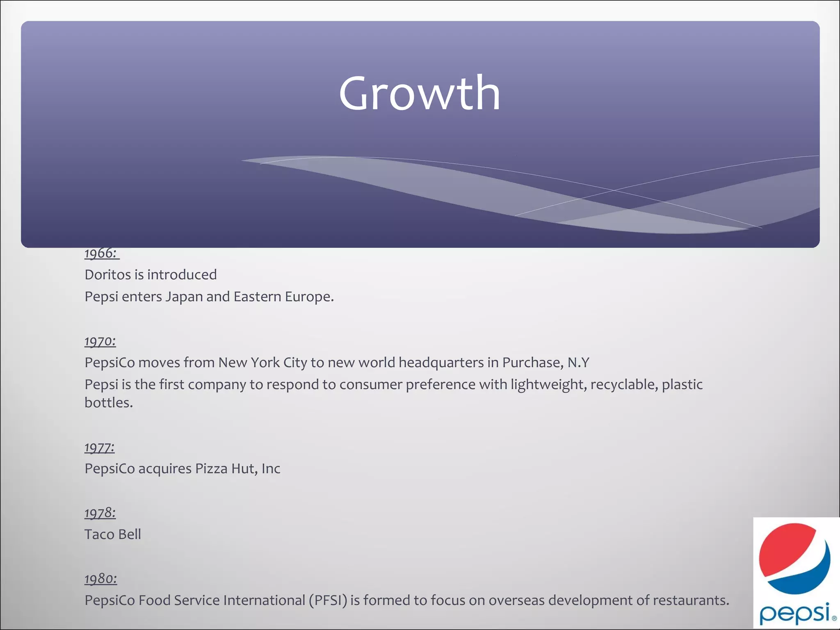This screenshot has height=630, width=840.
Task: Click PepsiCo acquires Pizza Hut, Inc text
Action: pos(183,468)
